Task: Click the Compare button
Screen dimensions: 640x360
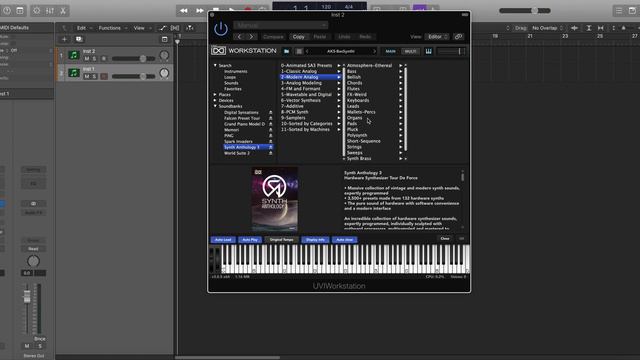Action: [273, 37]
